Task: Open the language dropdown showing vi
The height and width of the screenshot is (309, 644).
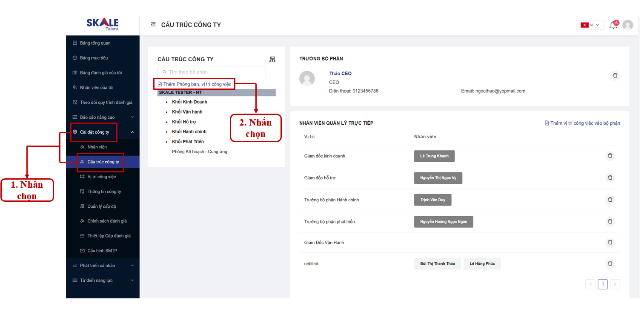Action: (x=590, y=25)
